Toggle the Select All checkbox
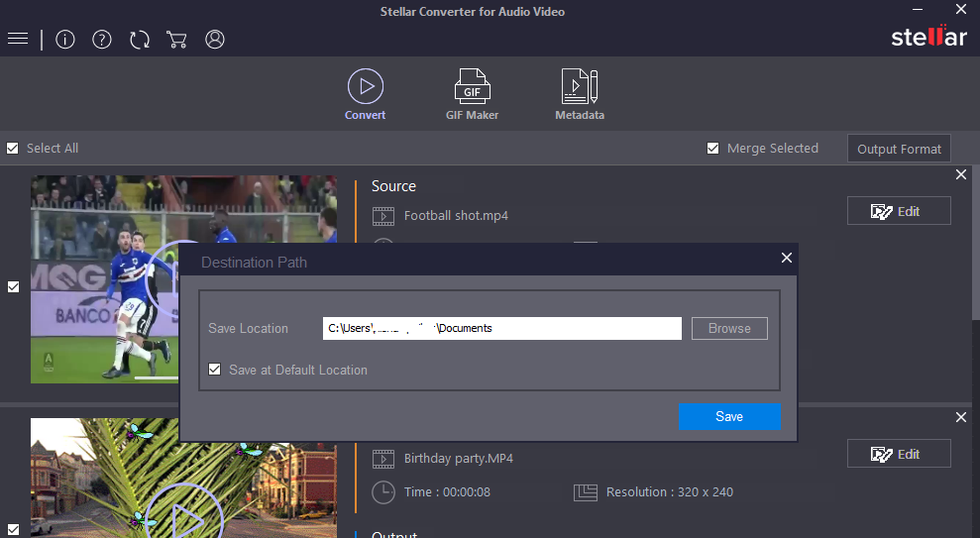The height and width of the screenshot is (538, 980). pos(13,148)
